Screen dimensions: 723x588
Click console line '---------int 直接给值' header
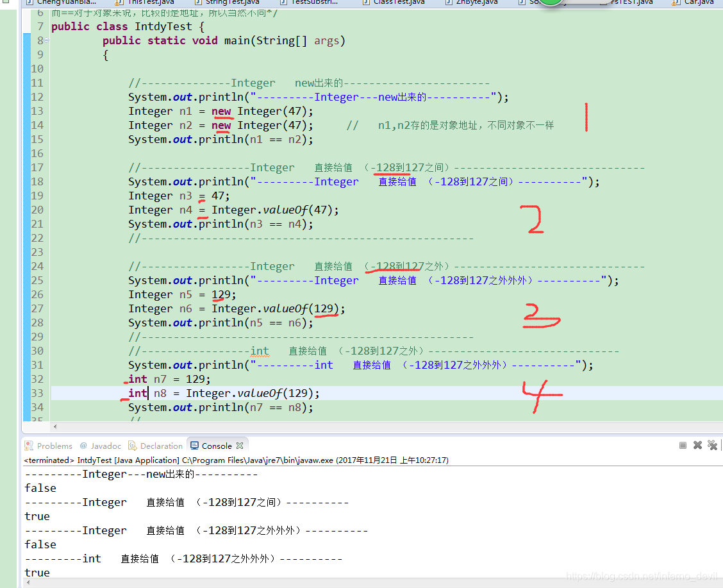[x=183, y=559]
